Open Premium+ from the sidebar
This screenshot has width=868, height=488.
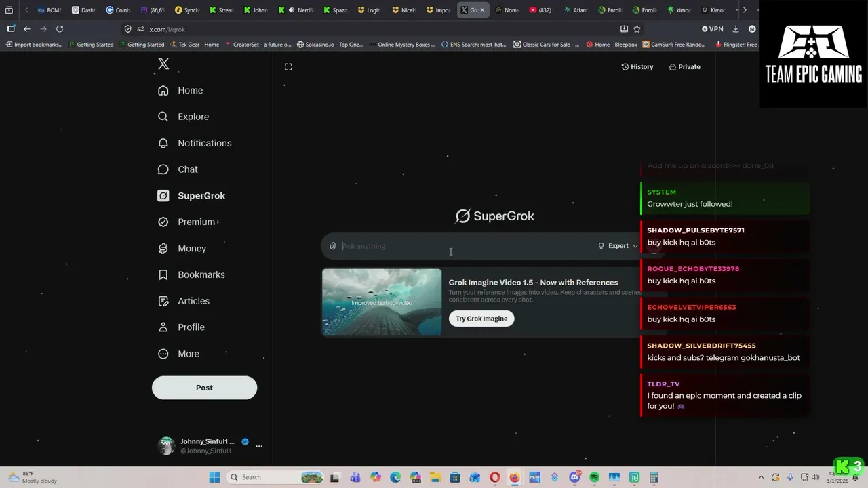(189, 222)
